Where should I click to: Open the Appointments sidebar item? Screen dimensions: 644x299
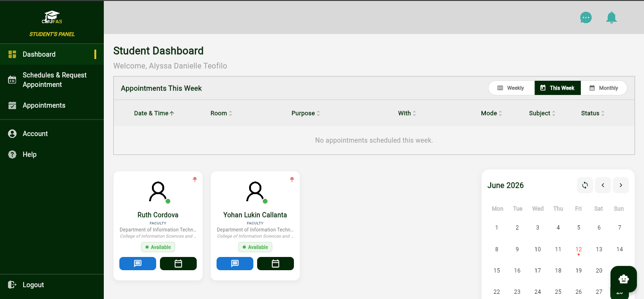click(52, 105)
